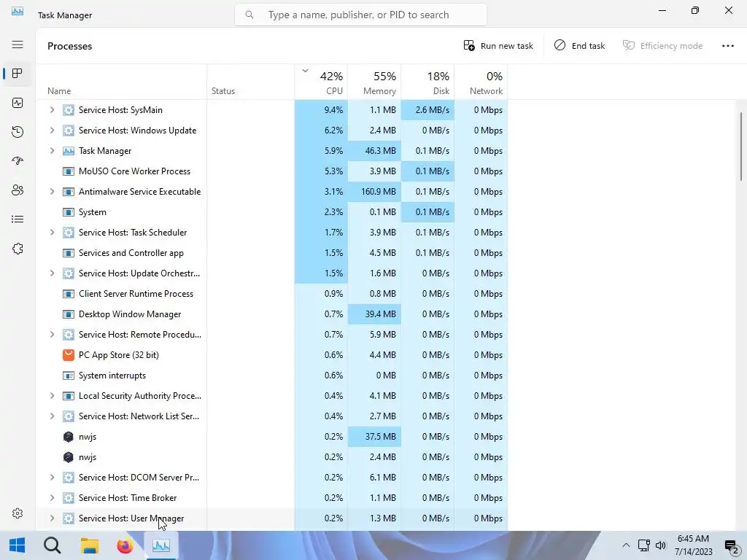Open the Windows Start menu
The height and width of the screenshot is (560, 747).
click(x=18, y=545)
